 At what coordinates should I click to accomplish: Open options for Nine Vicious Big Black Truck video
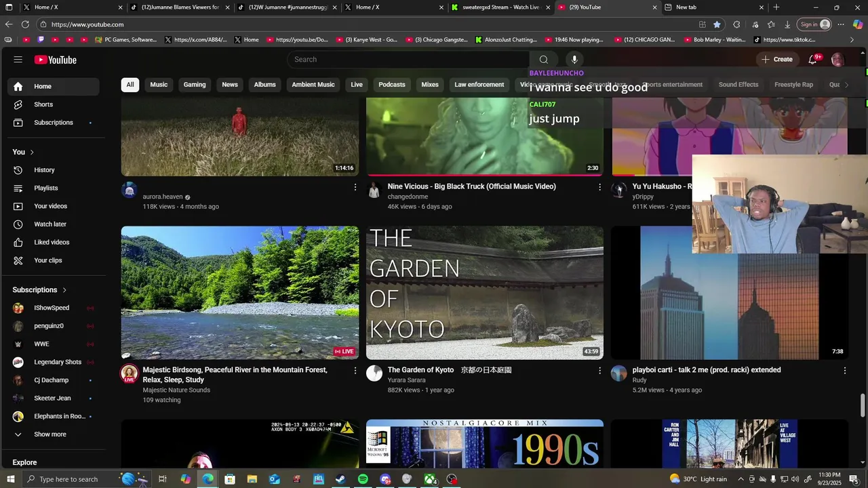click(599, 187)
